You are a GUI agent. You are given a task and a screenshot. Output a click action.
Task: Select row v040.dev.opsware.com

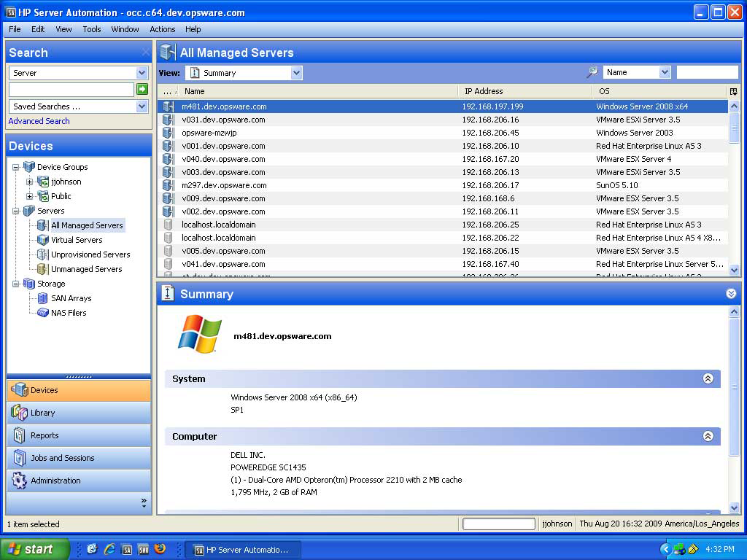pos(443,159)
